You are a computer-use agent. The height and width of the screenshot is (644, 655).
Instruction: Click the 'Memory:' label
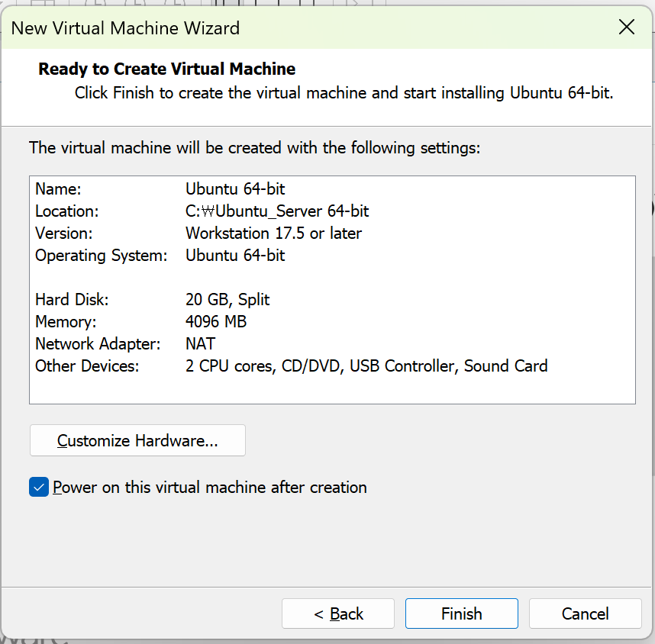66,321
